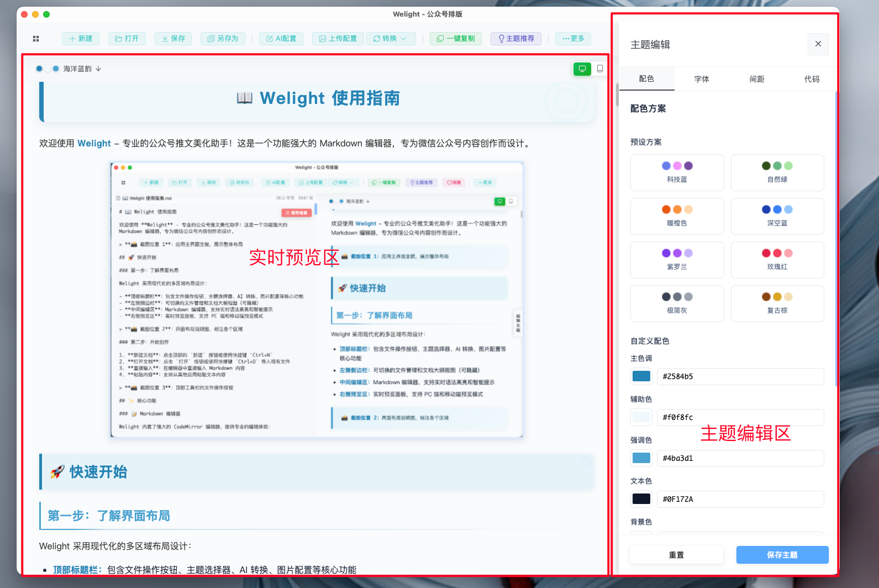Viewport: 879px width, 588px height.
Task: Open 主题推荐 theme recommendations
Action: pyautogui.click(x=516, y=39)
